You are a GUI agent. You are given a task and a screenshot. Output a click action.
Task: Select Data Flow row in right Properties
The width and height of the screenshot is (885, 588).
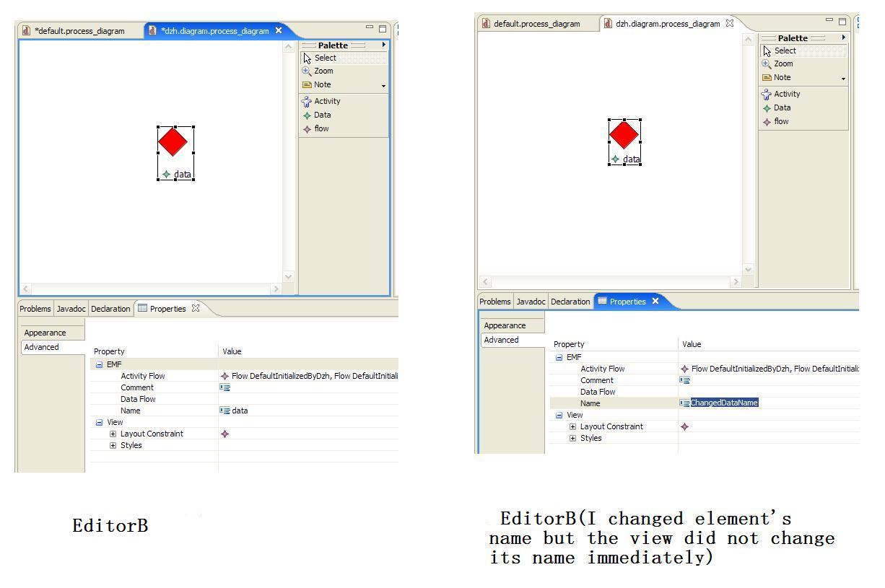coord(705,392)
